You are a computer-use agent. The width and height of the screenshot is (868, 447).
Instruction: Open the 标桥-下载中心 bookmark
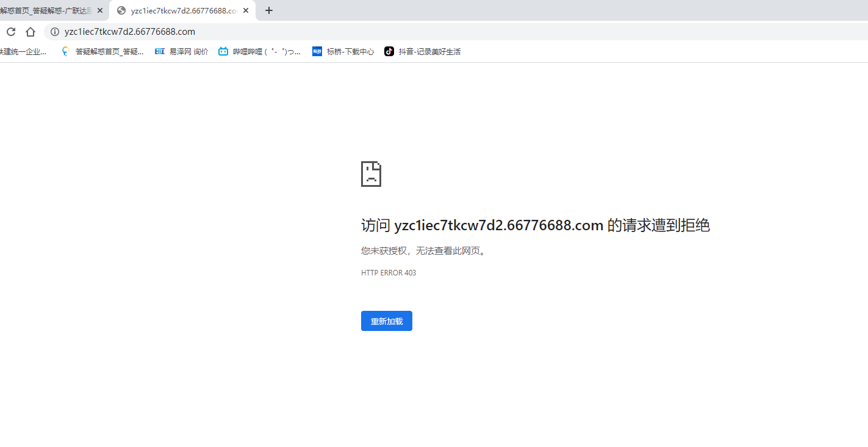pos(343,52)
